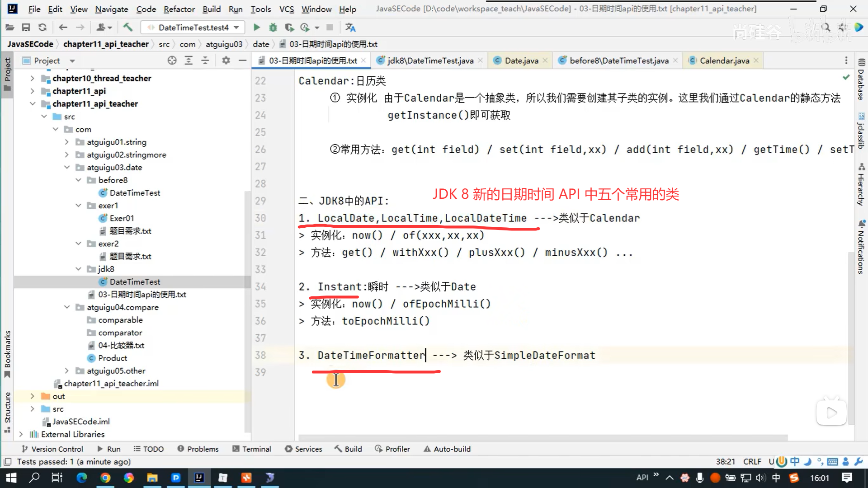Open Search Everywhere magnifier icon

point(826,28)
